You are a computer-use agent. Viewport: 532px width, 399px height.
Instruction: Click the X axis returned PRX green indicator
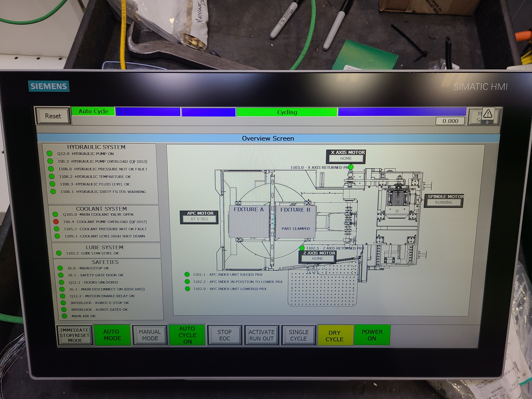(351, 167)
